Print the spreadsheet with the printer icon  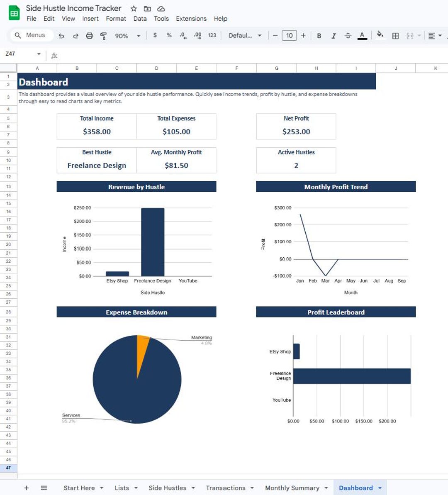tap(90, 36)
